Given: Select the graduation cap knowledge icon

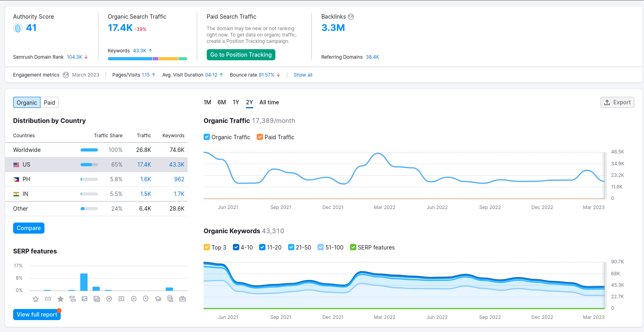Looking at the screenshot, I should pyautogui.click(x=158, y=299).
